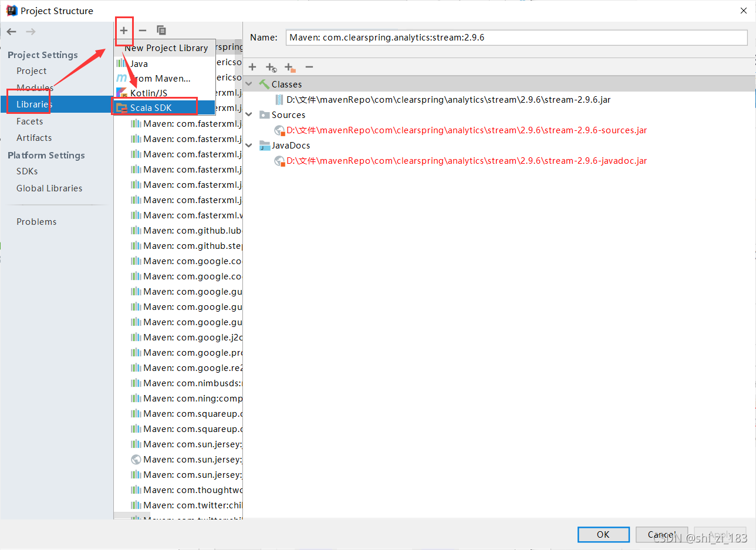Collapse the JavaDocs node chevron
The width and height of the screenshot is (756, 550).
coord(249,145)
